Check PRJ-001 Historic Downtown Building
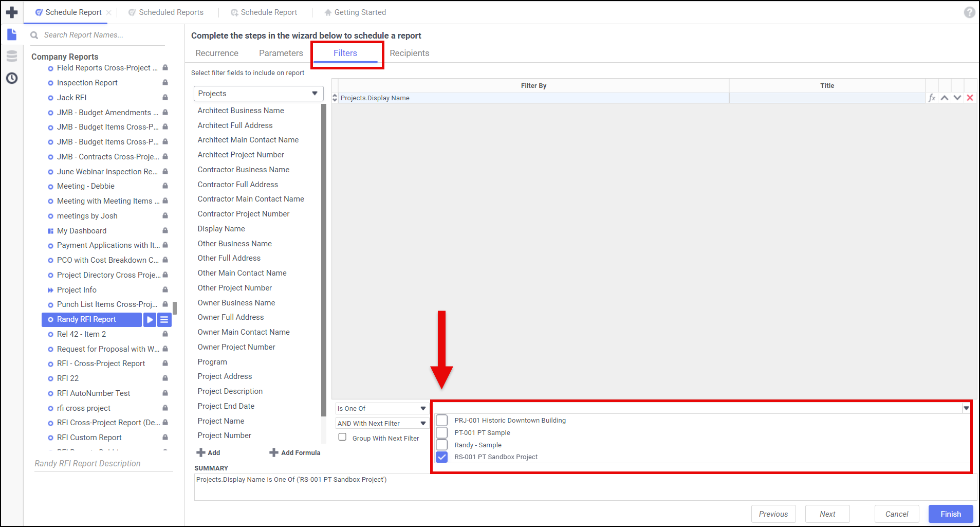The width and height of the screenshot is (980, 527). pos(442,420)
